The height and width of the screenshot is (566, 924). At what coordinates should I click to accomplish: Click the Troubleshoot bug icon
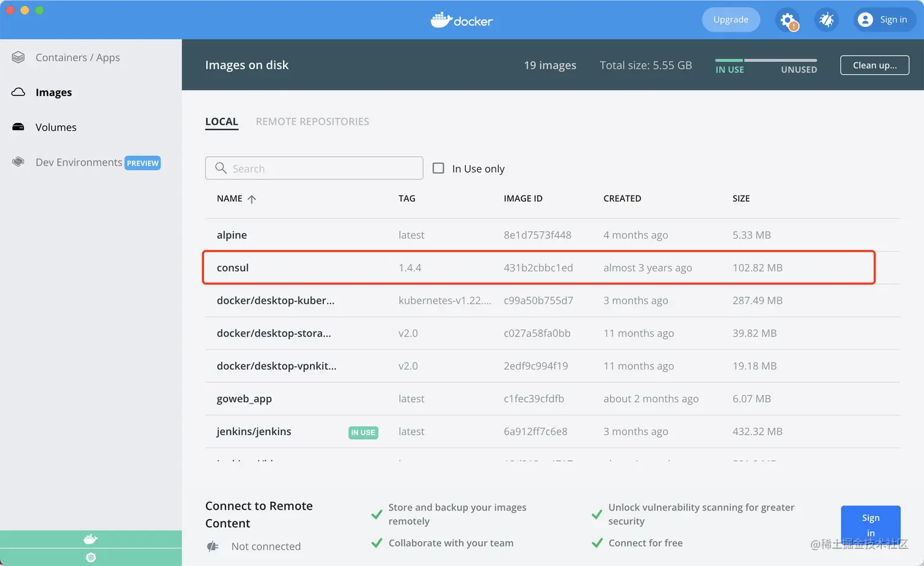click(x=826, y=20)
